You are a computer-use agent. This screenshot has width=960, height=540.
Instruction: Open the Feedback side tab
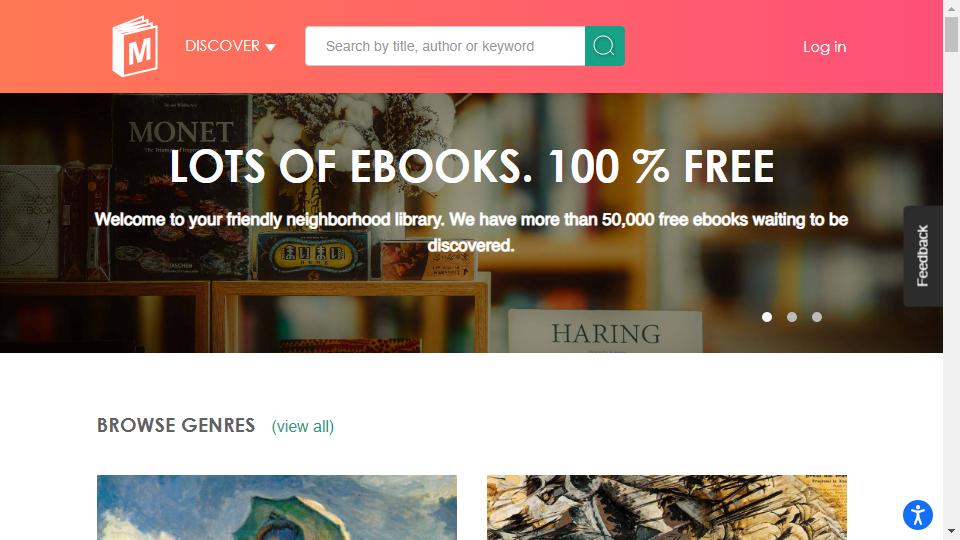point(923,256)
